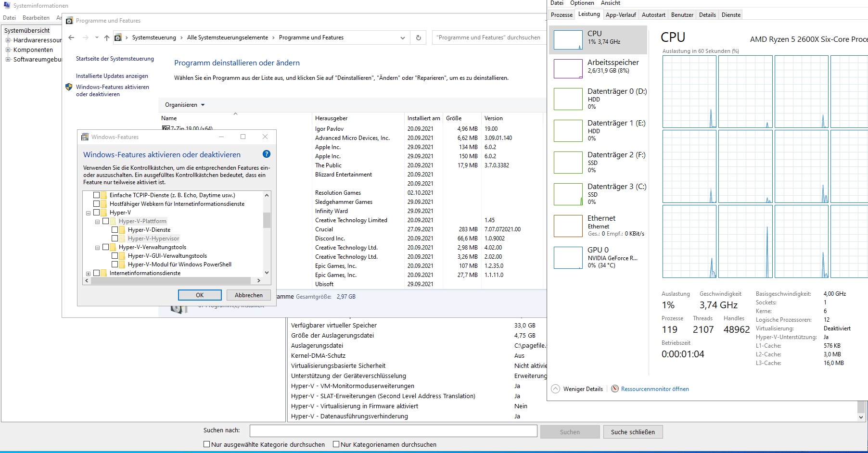Open the address bar history dropdown
This screenshot has height=453, width=868.
point(403,38)
